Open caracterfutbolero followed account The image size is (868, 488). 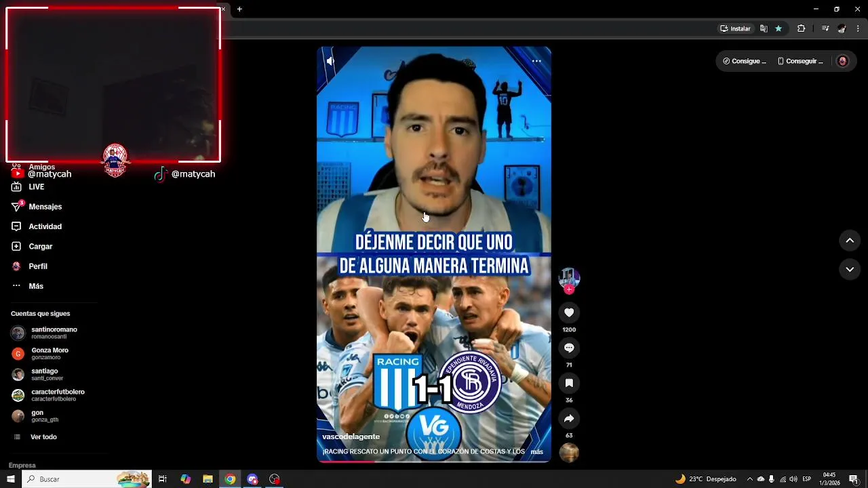tap(51, 395)
